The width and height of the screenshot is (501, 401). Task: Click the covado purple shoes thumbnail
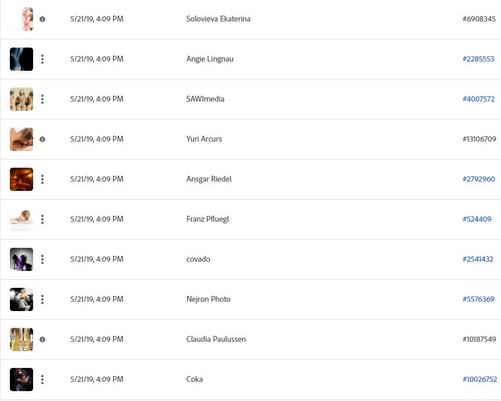(21, 259)
